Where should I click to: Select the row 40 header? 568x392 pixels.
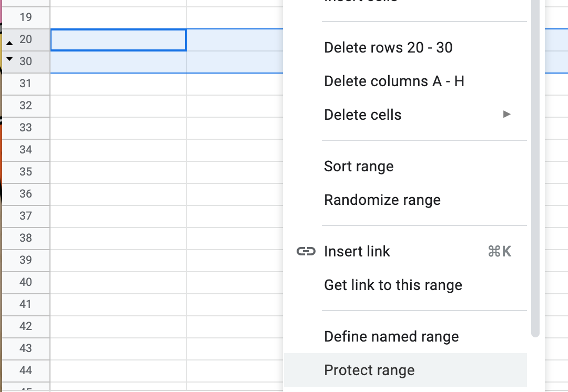25,282
